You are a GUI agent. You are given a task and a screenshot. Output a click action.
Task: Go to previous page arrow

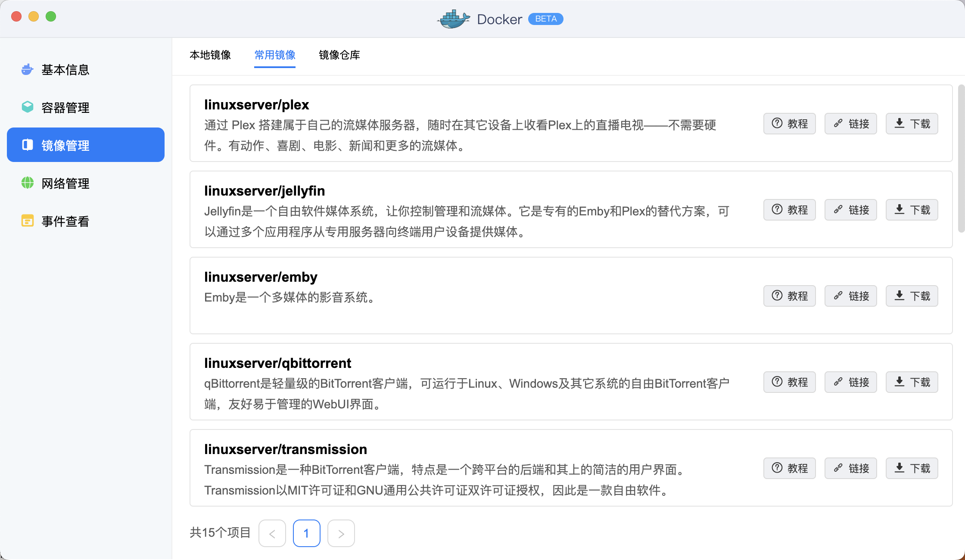point(272,533)
